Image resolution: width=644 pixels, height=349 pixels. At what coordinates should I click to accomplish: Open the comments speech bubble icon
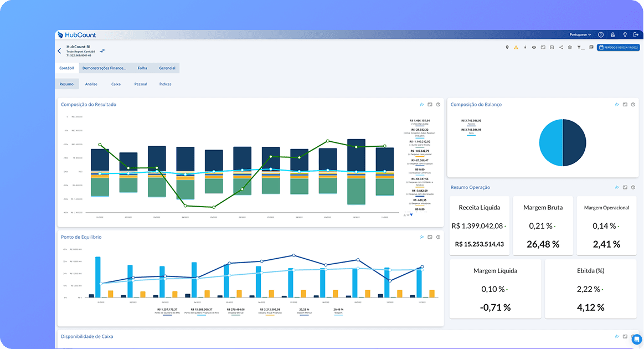[x=591, y=48]
